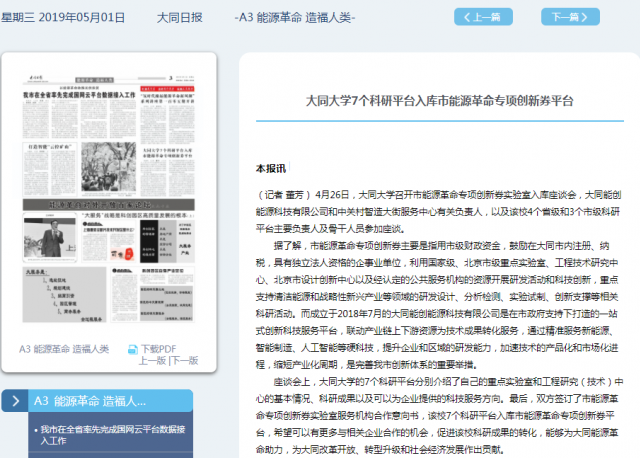The width and height of the screenshot is (640, 458).
Task: Go to next article with 下一篇 button
Action: [570, 17]
